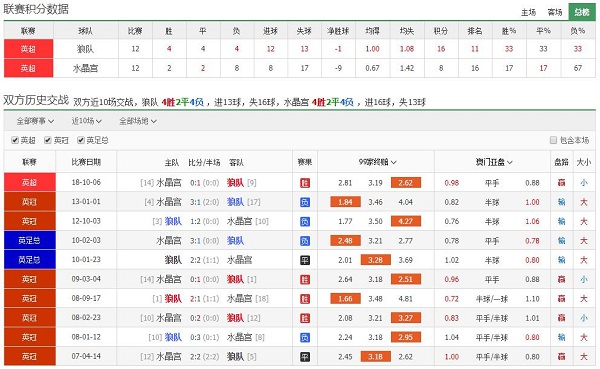Click highlighted odds 3.27 in 08-02-23 row
Screen dimensions: 600x369
tap(406, 318)
